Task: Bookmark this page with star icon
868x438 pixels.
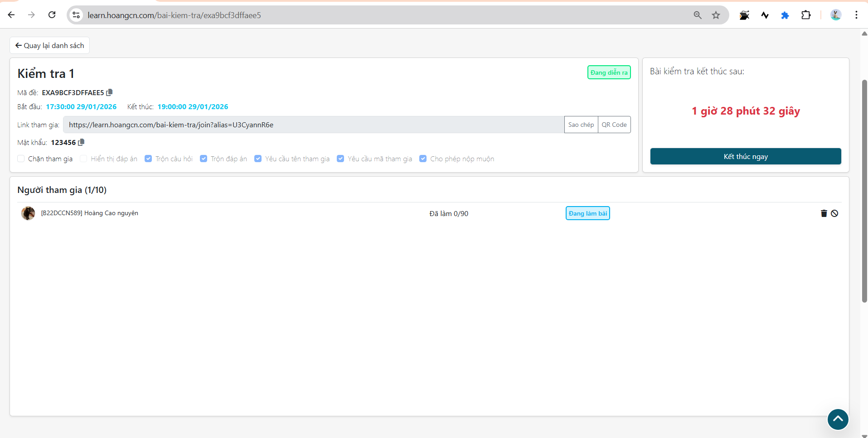Action: click(x=716, y=15)
